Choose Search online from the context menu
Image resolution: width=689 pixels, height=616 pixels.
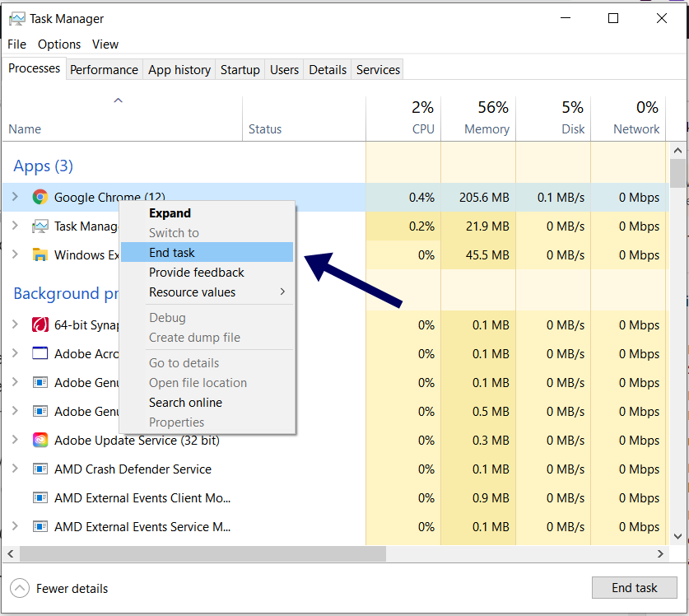click(x=185, y=402)
